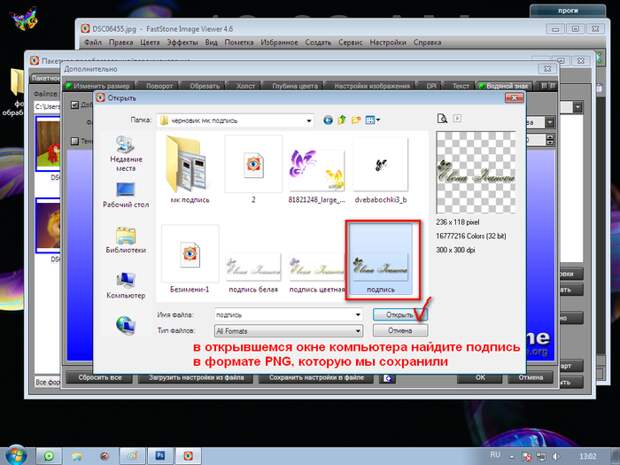Screen dimensions: 620x465
Task: Open the Цвета menu in FastStone
Action: tap(150, 42)
